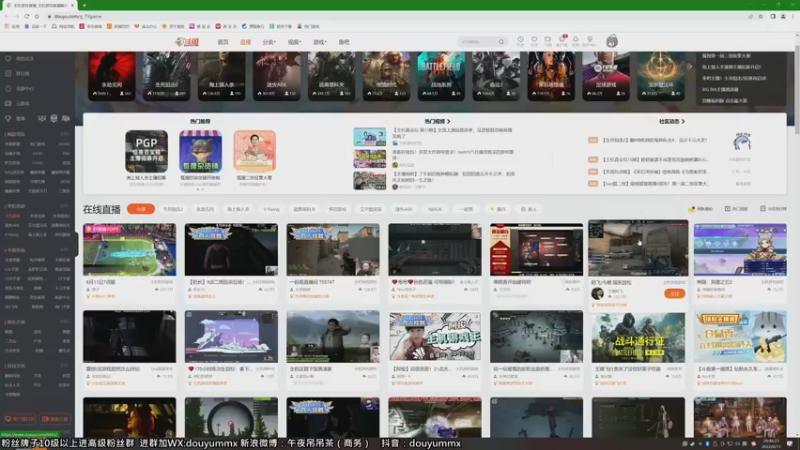This screenshot has height=450, width=800.
Task: Play the first hot video thumbnail
Action: point(369,137)
